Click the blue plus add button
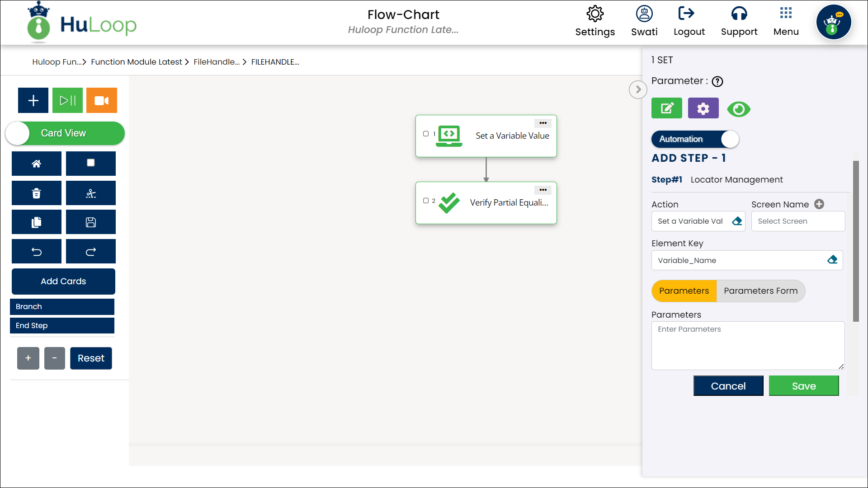Viewport: 868px width, 488px height. click(33, 100)
